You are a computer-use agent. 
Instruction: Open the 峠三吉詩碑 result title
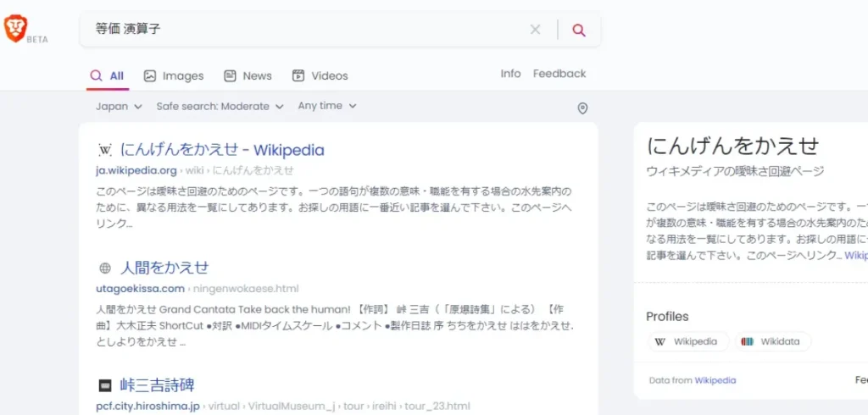coord(157,385)
